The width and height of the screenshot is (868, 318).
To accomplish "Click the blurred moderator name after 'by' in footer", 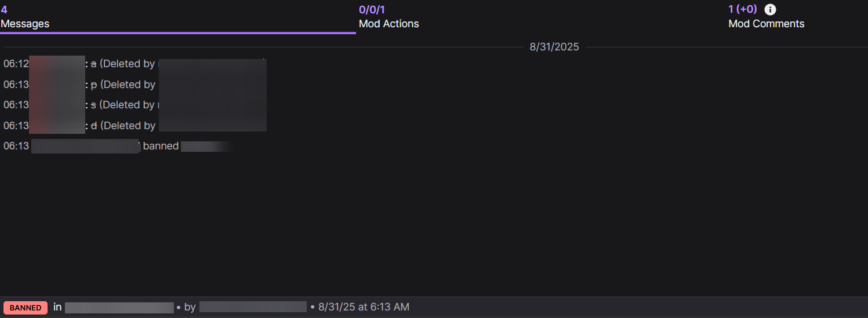I will (253, 307).
